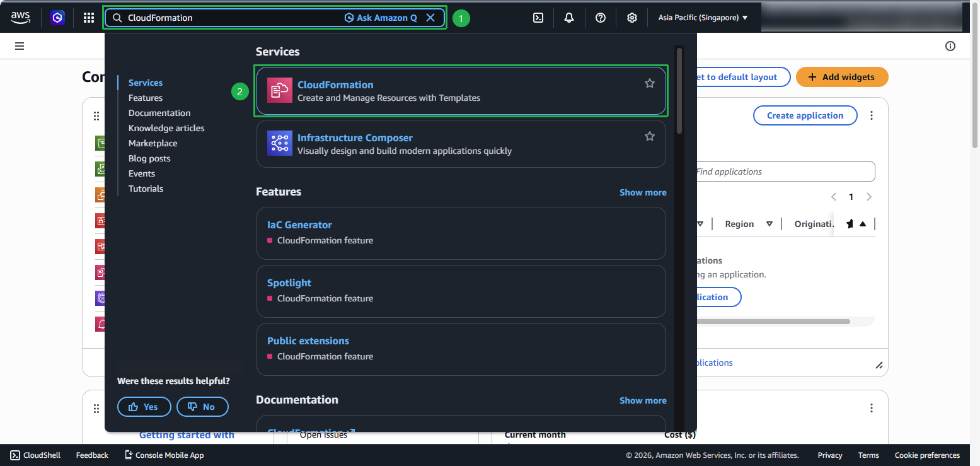Favorite CloudFormation with the star
Screen dimensions: 980x466
(650, 83)
